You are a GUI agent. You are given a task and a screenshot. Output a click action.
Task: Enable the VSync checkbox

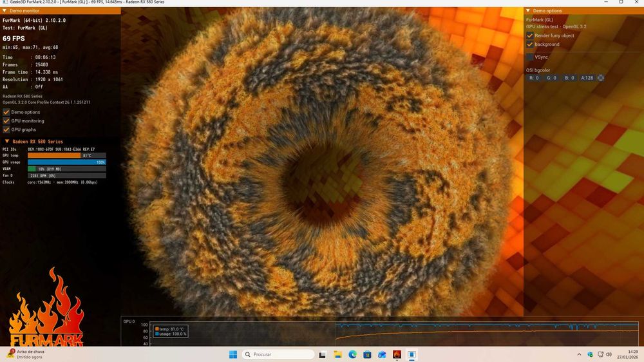click(530, 57)
